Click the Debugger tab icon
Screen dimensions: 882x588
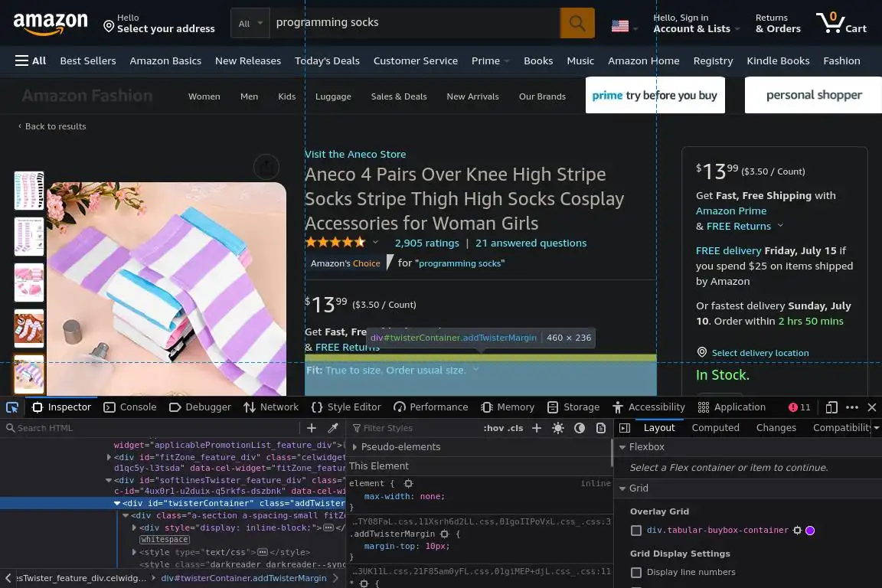tap(175, 407)
